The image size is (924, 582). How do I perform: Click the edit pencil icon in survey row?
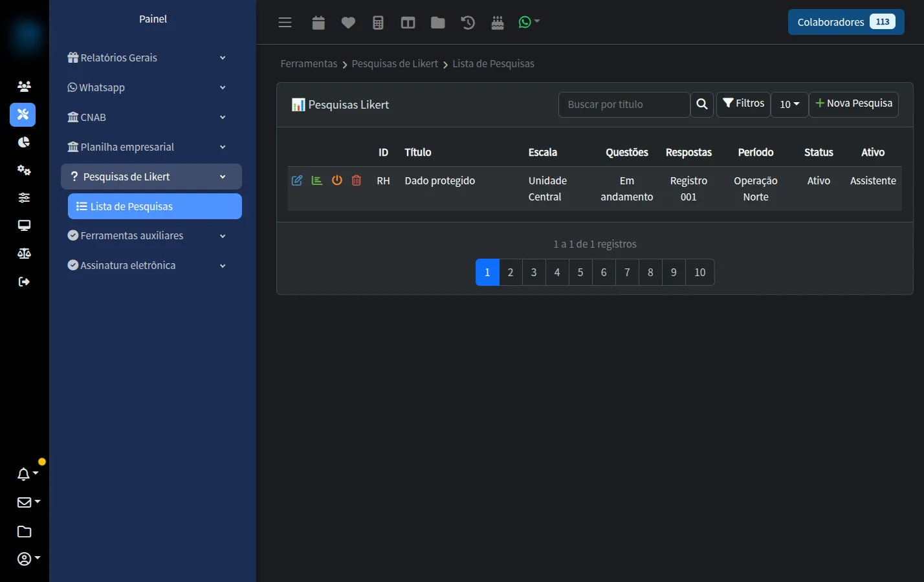(297, 180)
